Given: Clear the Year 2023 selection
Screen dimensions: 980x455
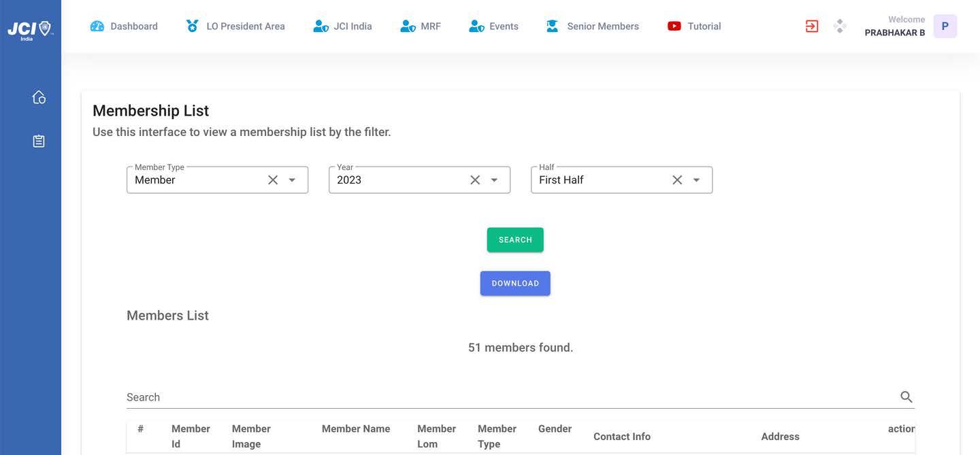Looking at the screenshot, I should pyautogui.click(x=475, y=180).
